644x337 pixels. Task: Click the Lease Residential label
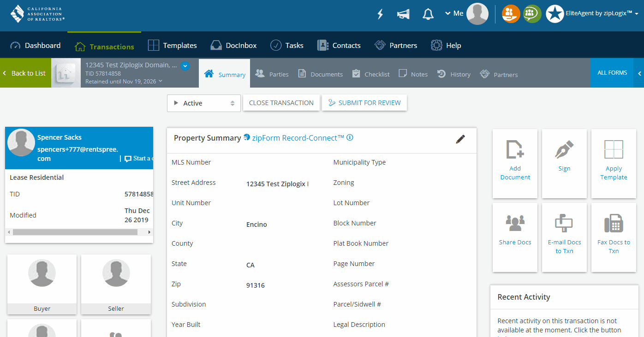point(37,177)
